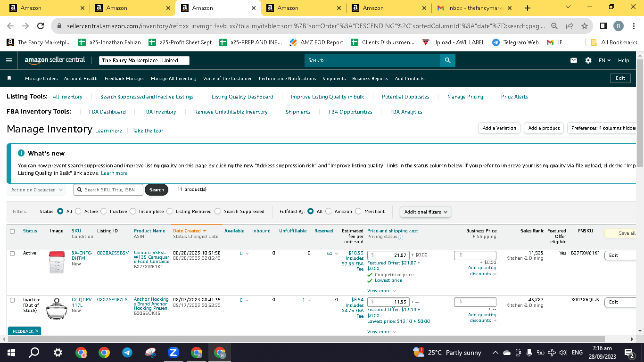Open Telegram from the taskbar
This screenshot has height=362, width=644.
pyautogui.click(x=127, y=353)
